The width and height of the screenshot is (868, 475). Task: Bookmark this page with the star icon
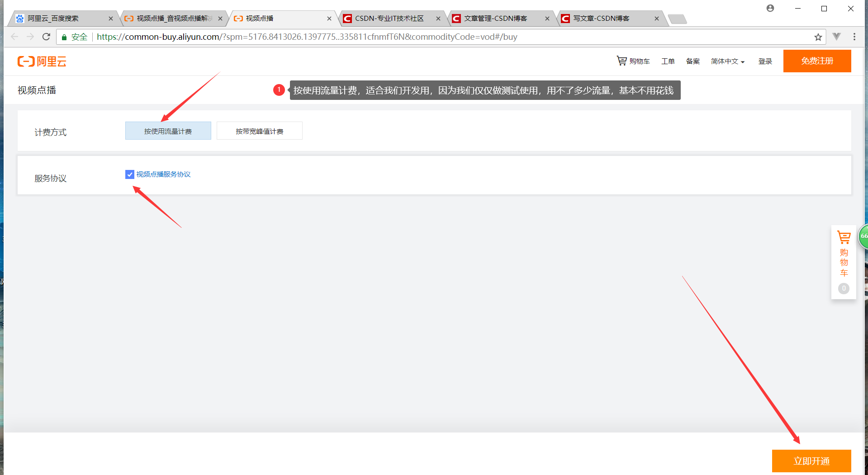pos(818,37)
